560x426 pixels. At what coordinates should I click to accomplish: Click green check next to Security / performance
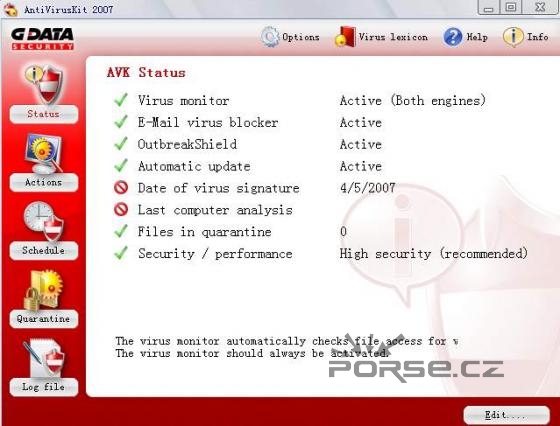(121, 253)
